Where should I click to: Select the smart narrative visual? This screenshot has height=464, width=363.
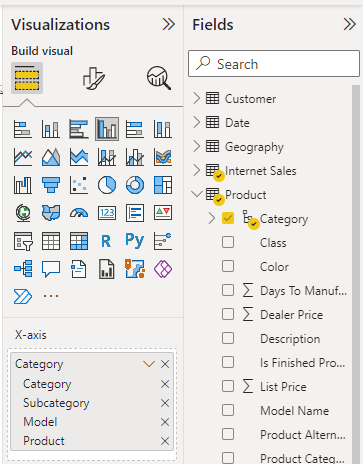tap(79, 269)
